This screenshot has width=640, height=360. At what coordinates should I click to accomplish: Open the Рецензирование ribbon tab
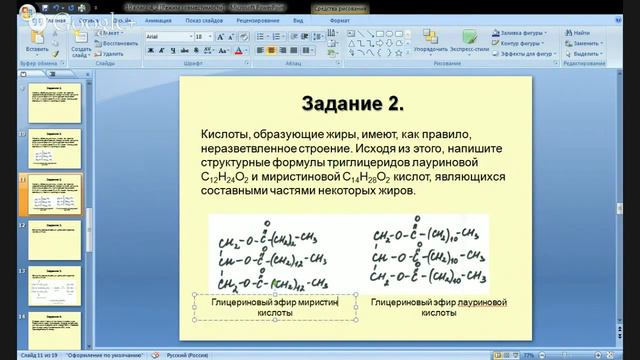[258, 20]
